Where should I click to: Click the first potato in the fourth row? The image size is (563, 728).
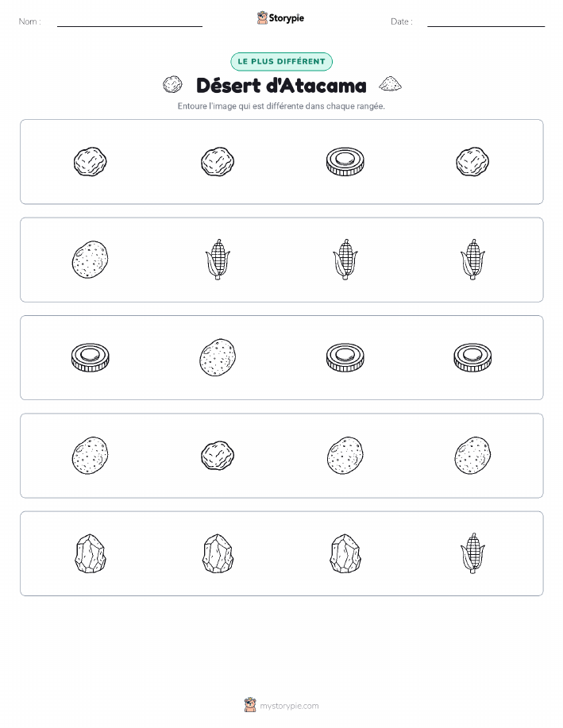click(x=90, y=456)
